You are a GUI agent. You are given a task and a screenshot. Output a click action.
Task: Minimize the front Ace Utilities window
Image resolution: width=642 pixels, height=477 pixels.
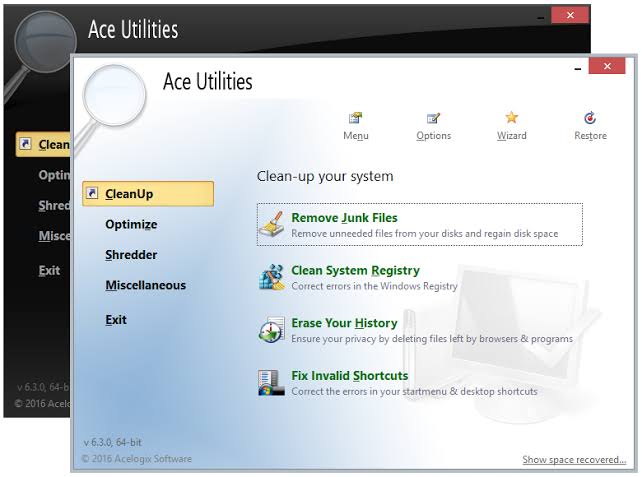[577, 69]
